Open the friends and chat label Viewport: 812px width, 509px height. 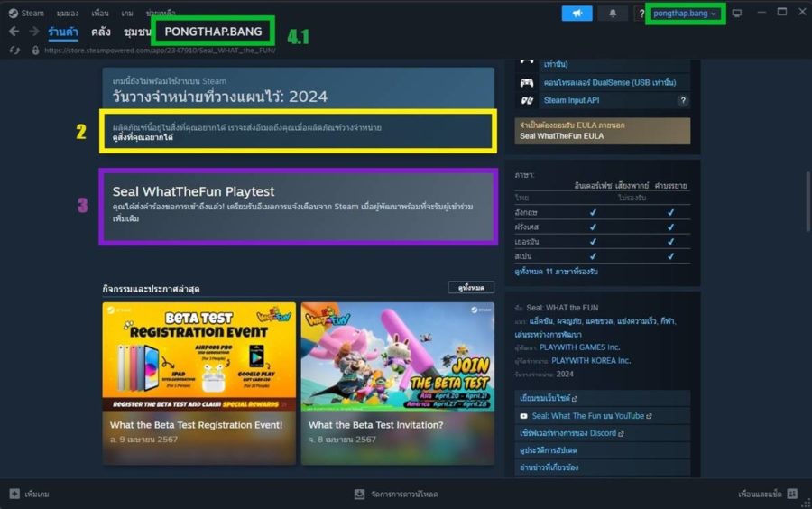tap(760, 495)
